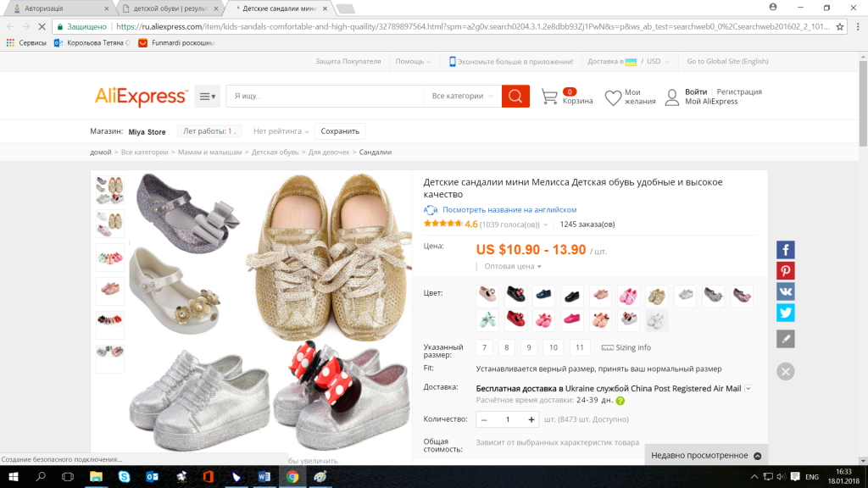Screen dimensions: 868x488
Task: Click the translate icon beside title link
Action: coord(430,210)
